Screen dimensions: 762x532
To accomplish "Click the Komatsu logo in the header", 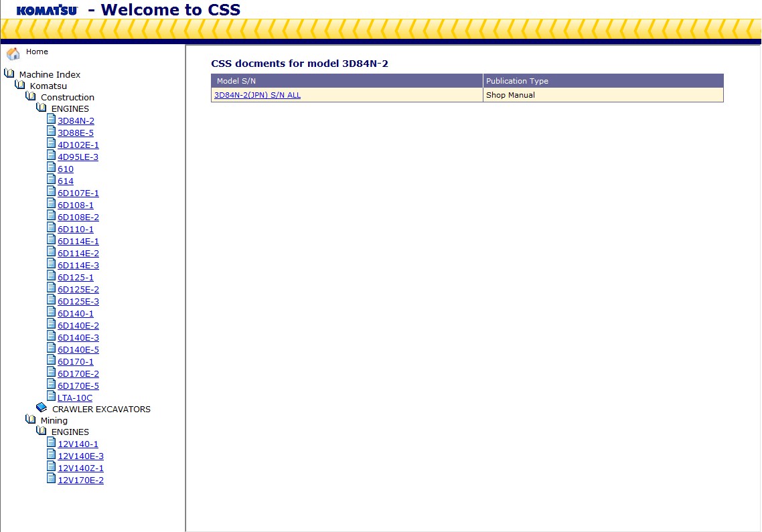I will click(47, 10).
